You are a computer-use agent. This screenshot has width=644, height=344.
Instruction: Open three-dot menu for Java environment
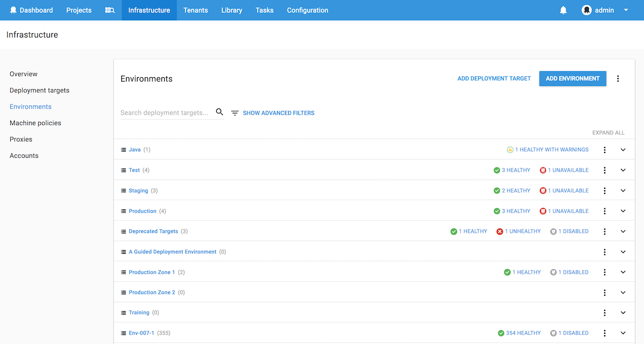pos(604,150)
